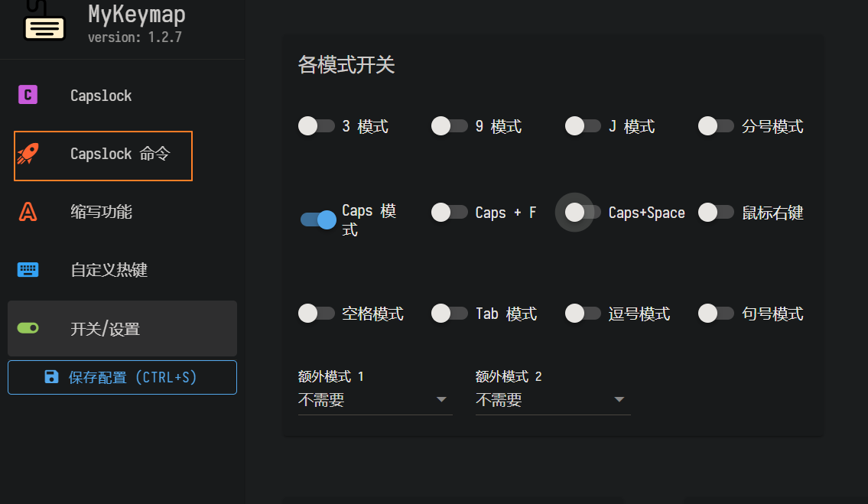868x504 pixels.
Task: Open the 额外模式 1 dropdown
Action: 375,398
